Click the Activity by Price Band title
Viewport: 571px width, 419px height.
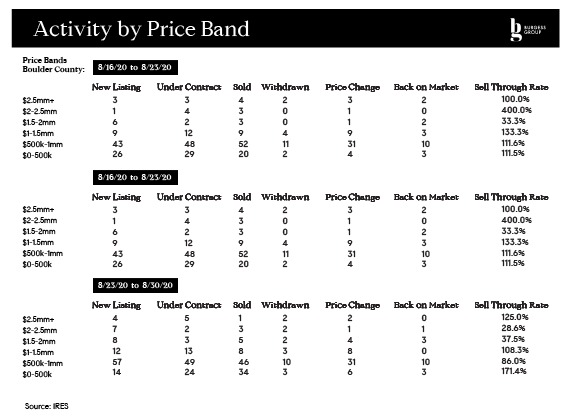pos(141,29)
